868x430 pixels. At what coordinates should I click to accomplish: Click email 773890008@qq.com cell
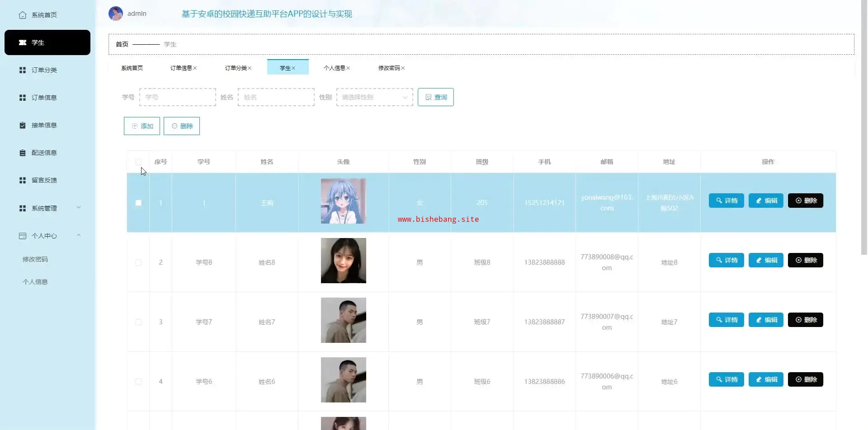[x=607, y=262]
